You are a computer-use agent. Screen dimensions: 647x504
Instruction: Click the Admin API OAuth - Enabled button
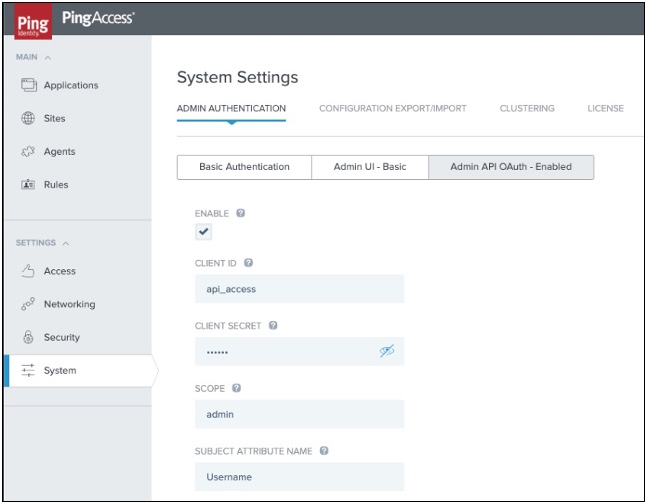coord(510,167)
